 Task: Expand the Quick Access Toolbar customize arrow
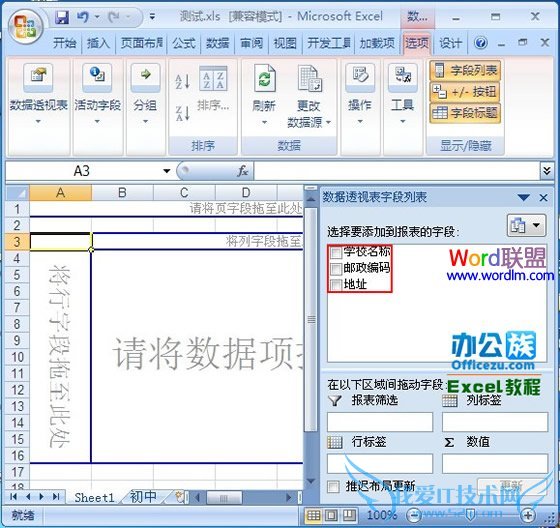(152, 17)
